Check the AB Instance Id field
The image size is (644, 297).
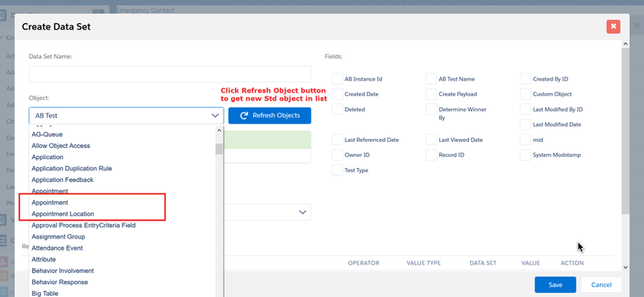tap(338, 79)
